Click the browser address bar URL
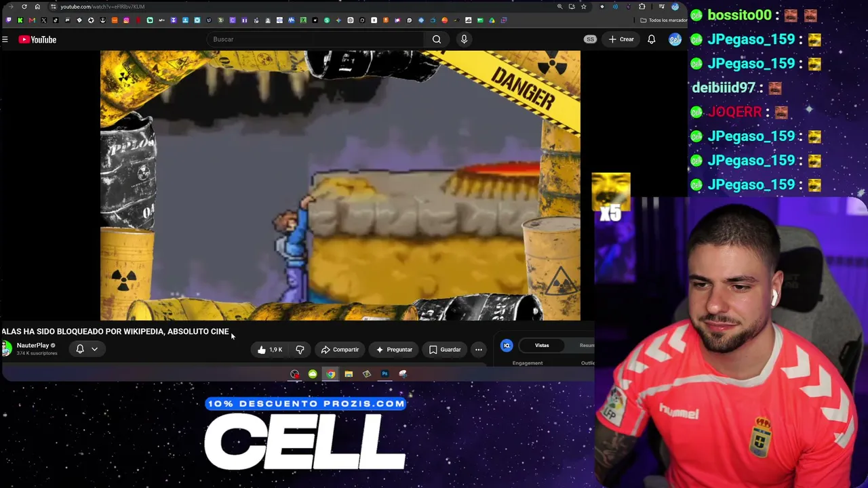 102,7
